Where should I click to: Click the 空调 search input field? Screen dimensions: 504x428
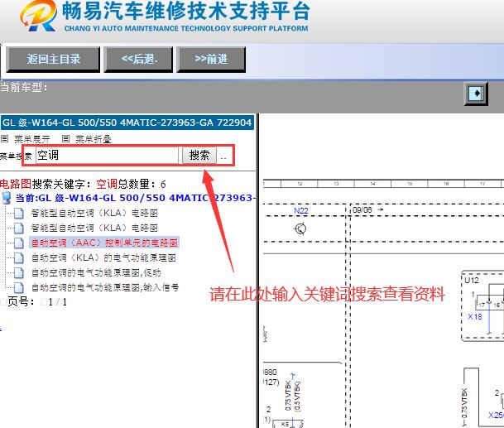[107, 156]
